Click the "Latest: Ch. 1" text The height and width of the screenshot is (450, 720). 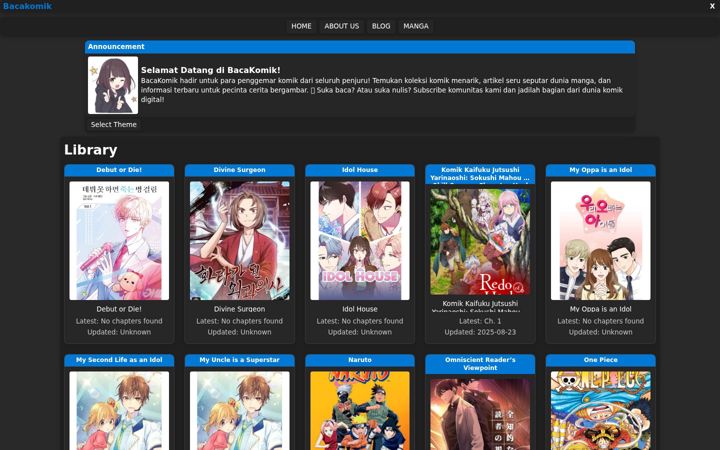pos(480,321)
